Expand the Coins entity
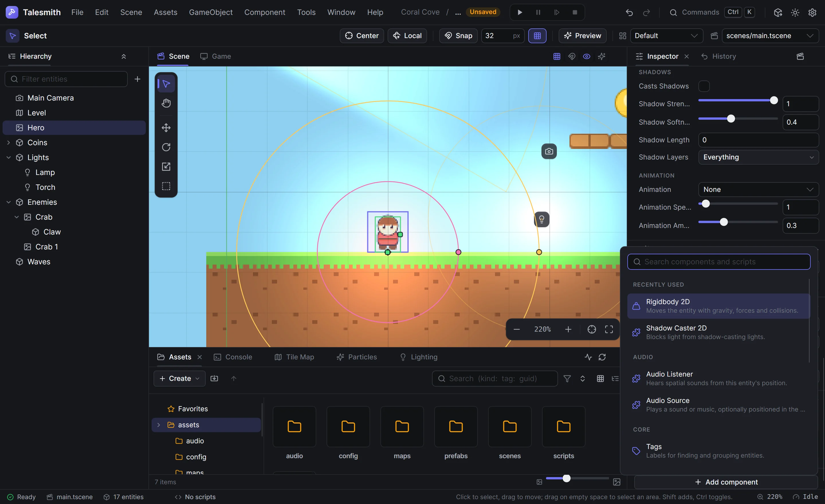 pyautogui.click(x=9, y=143)
